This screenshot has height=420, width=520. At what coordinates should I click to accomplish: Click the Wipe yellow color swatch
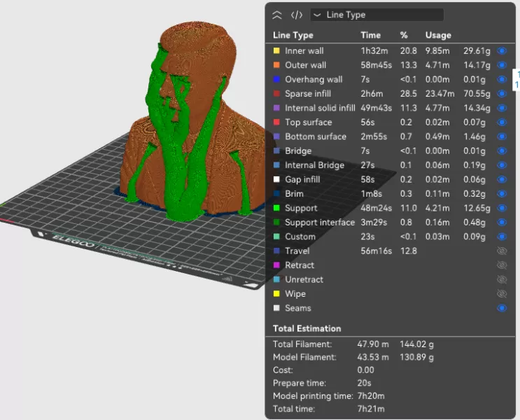tap(276, 293)
